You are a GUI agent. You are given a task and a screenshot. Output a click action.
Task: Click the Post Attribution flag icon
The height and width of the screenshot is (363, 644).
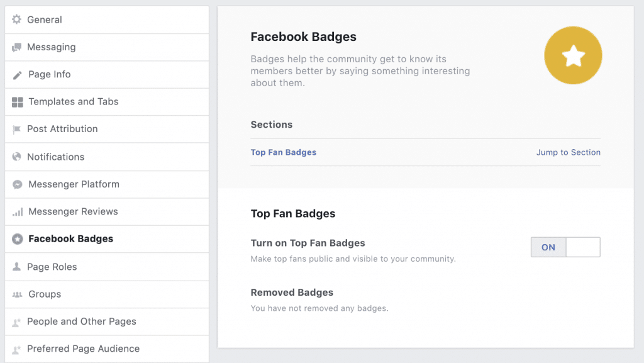click(x=16, y=130)
